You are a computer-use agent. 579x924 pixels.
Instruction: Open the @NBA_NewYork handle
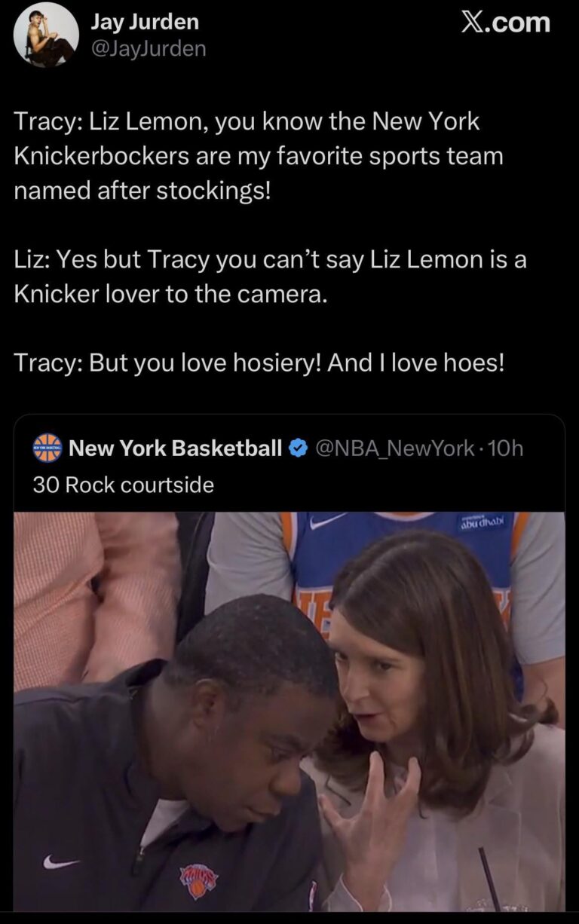click(394, 448)
